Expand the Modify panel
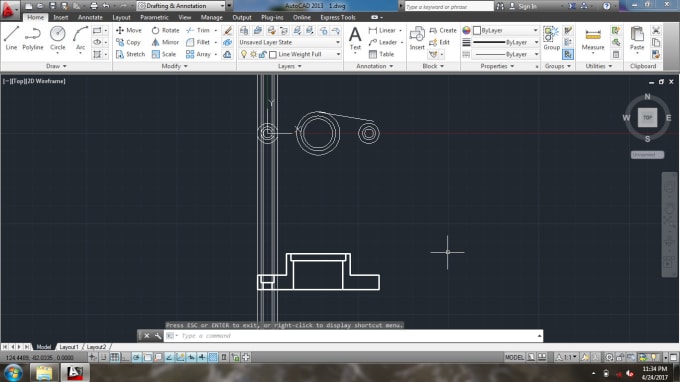The width and height of the screenshot is (680, 382). (174, 66)
